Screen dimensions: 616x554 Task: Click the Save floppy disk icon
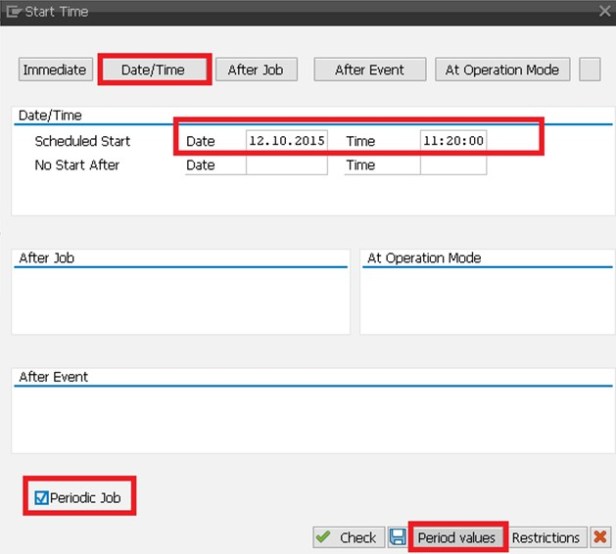pos(397,538)
